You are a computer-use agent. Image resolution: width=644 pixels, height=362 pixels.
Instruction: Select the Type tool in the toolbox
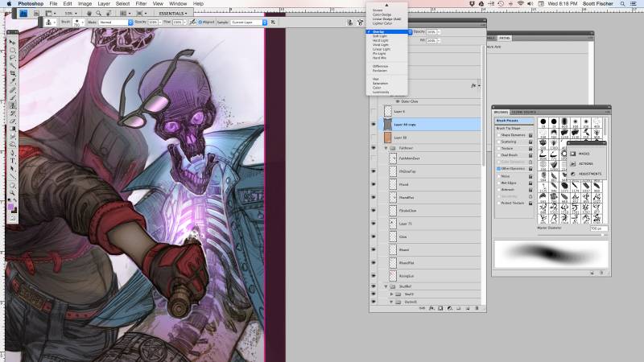point(13,160)
